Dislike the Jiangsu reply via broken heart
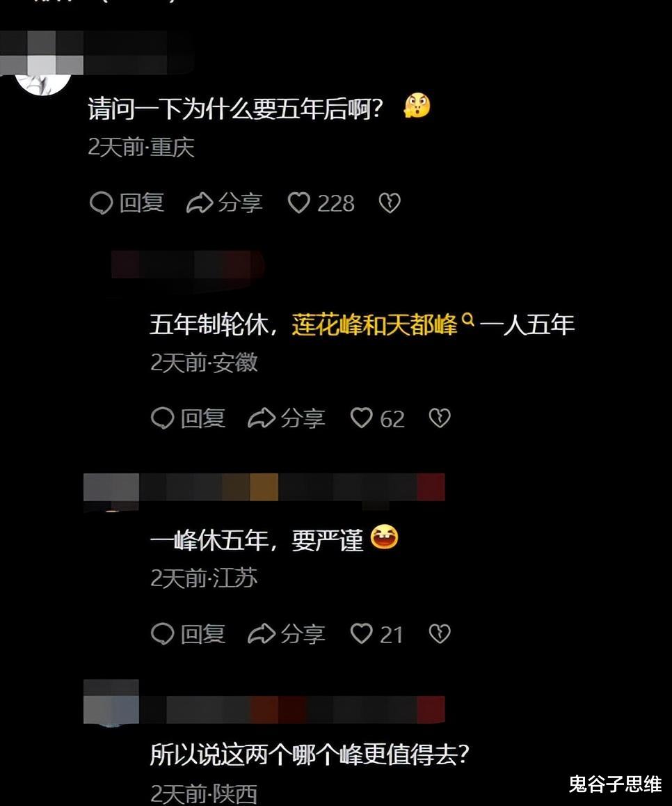The height and width of the screenshot is (806, 672). 440,633
